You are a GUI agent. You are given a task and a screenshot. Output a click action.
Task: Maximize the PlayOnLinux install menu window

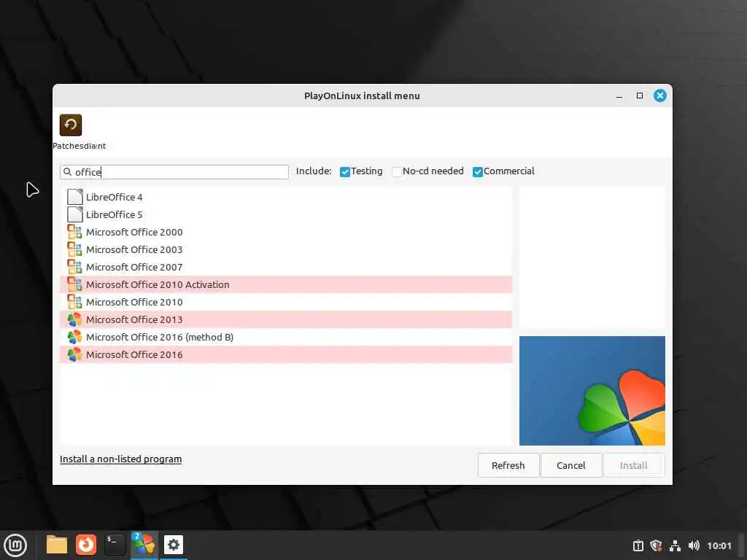coord(640,96)
